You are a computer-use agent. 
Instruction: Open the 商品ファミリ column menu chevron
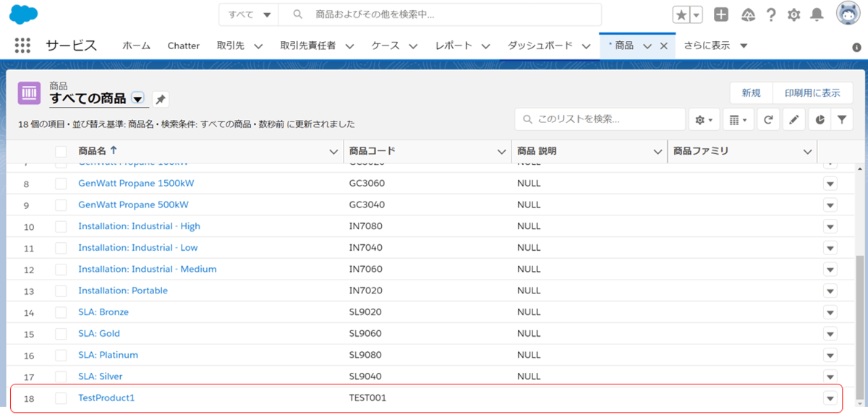[807, 152]
